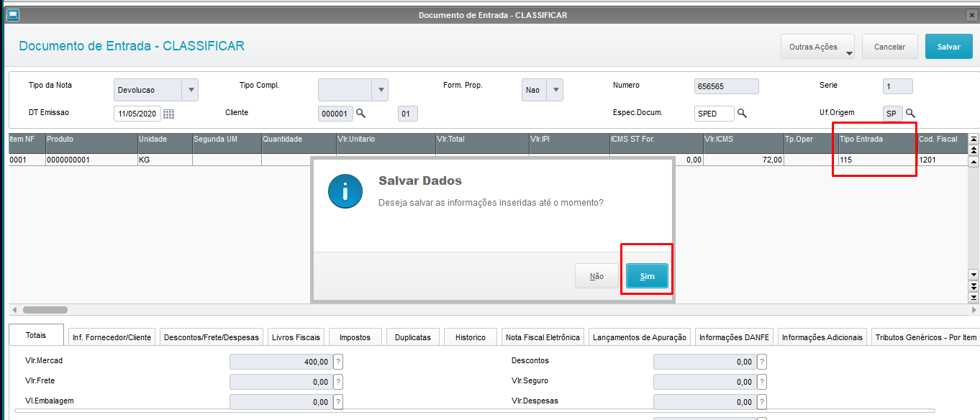Click the Espec.Docum. field SPED
Screen dimensions: 980x420
(714, 114)
